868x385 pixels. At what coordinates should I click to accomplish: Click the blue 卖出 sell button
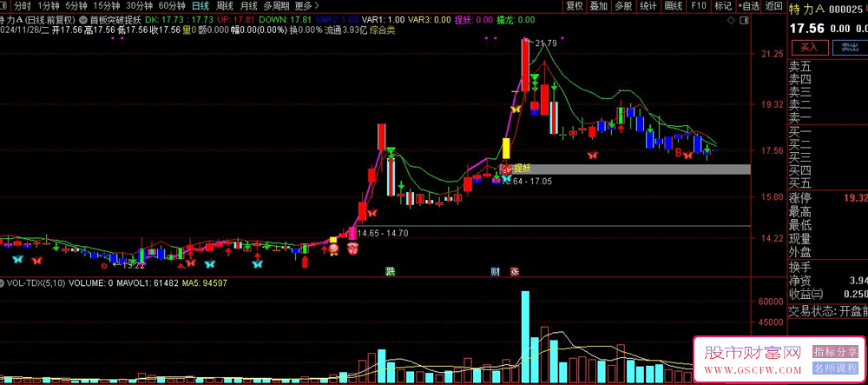pos(850,47)
